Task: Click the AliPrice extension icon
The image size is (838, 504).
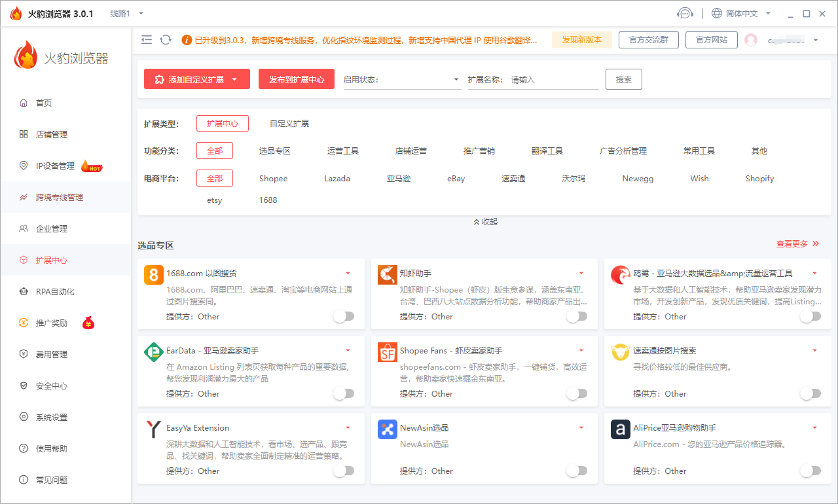Action: tap(620, 429)
